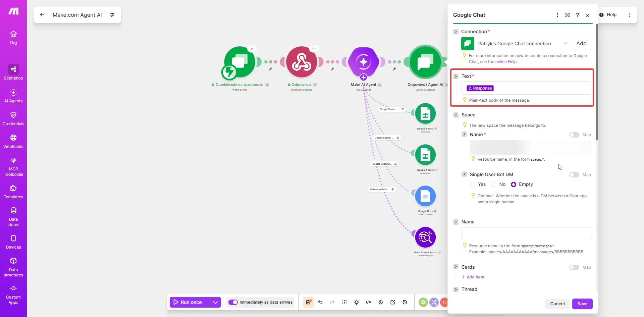
Task: Go back with the arrow beside scenario name
Action: pos(42,15)
